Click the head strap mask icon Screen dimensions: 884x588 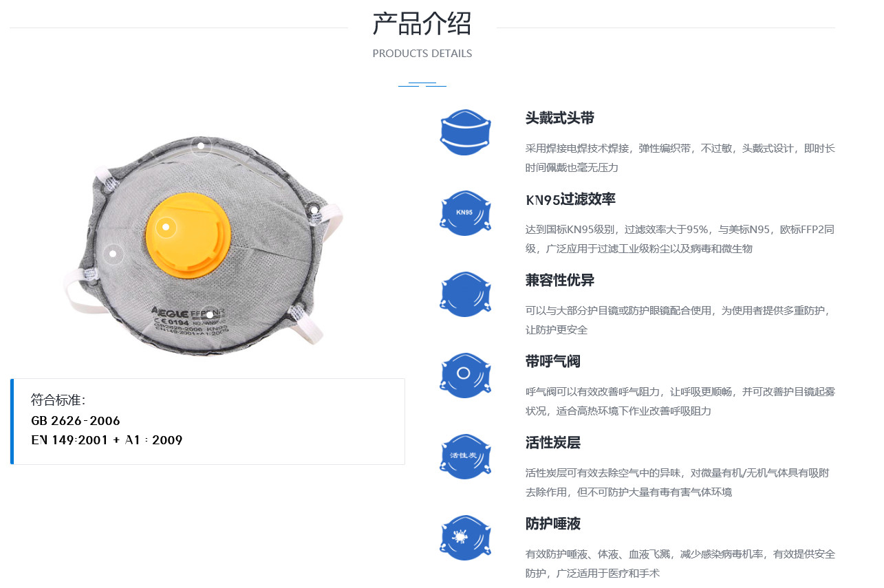pos(466,132)
